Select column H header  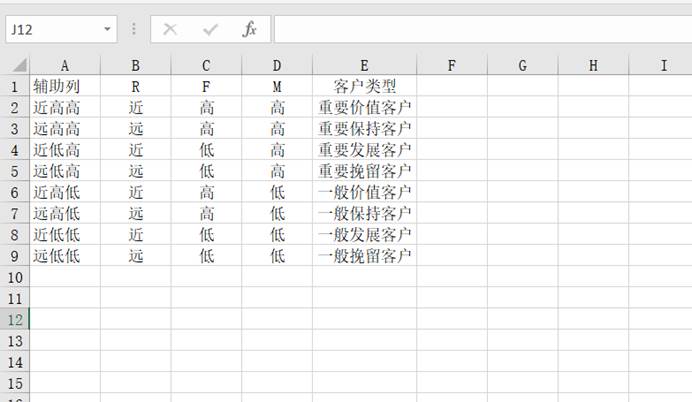pos(593,65)
